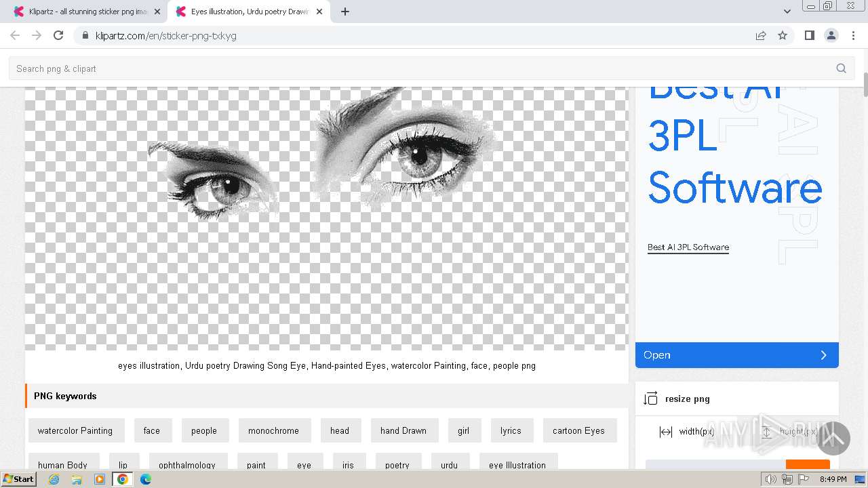Viewport: 868px width, 488px height.
Task: Go forward in browser history
Action: point(37,35)
